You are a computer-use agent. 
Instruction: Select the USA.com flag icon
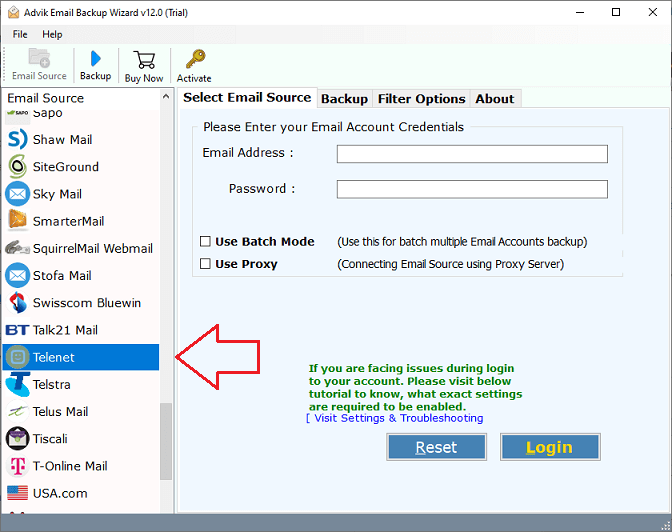18,493
